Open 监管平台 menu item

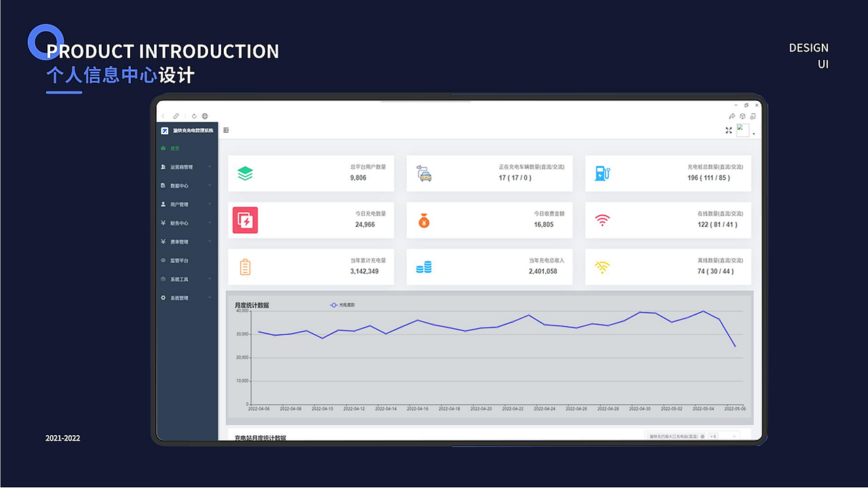187,260
